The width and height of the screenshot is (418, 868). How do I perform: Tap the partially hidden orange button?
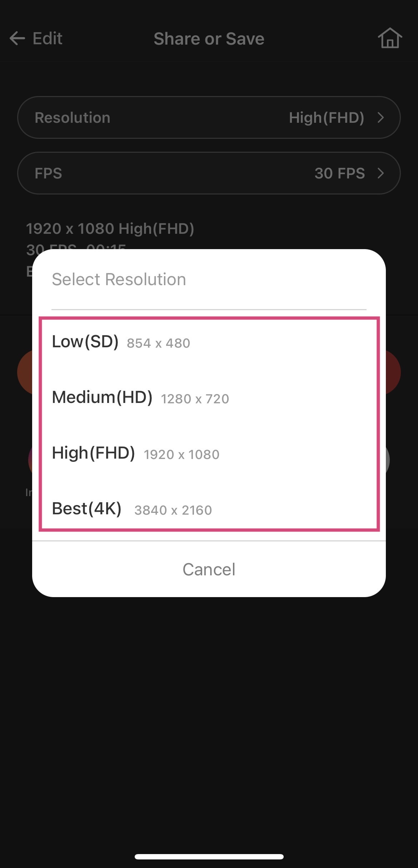pos(25,372)
